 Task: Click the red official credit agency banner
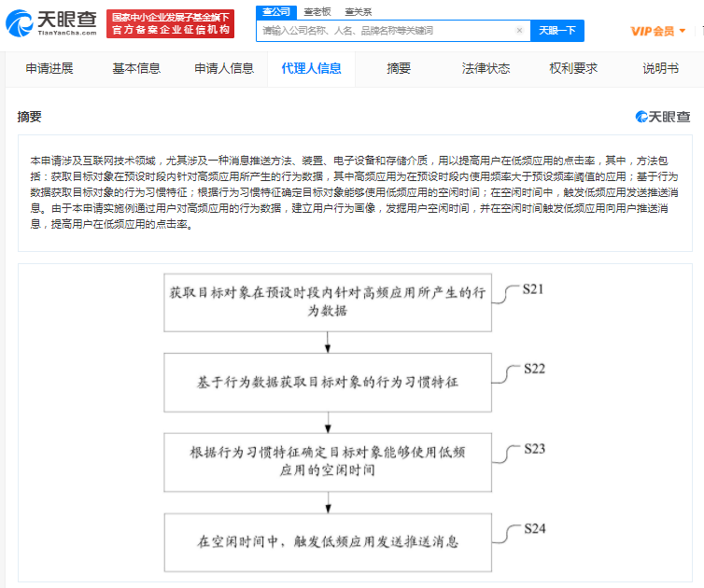click(x=169, y=23)
